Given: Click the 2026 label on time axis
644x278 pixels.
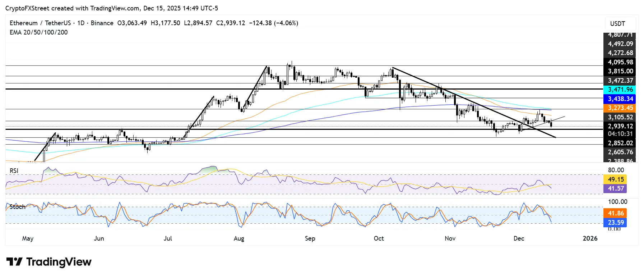Looking at the screenshot, I should click(590, 238).
